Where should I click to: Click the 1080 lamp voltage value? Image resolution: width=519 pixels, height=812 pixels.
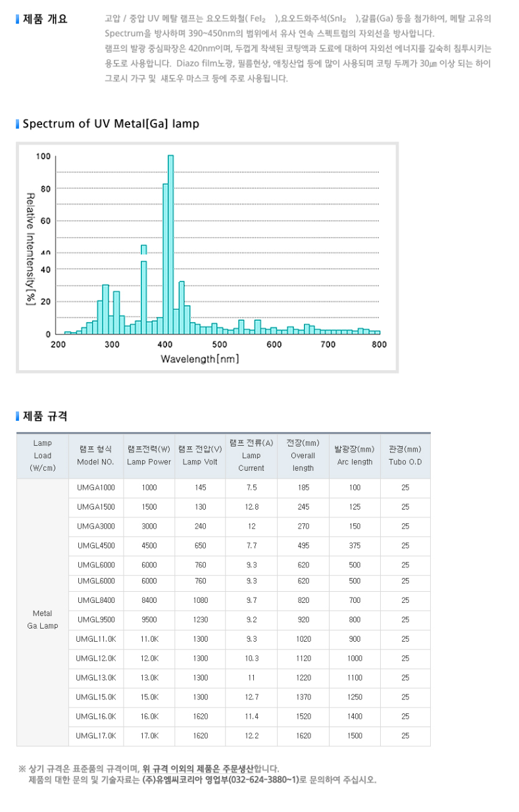(x=200, y=600)
